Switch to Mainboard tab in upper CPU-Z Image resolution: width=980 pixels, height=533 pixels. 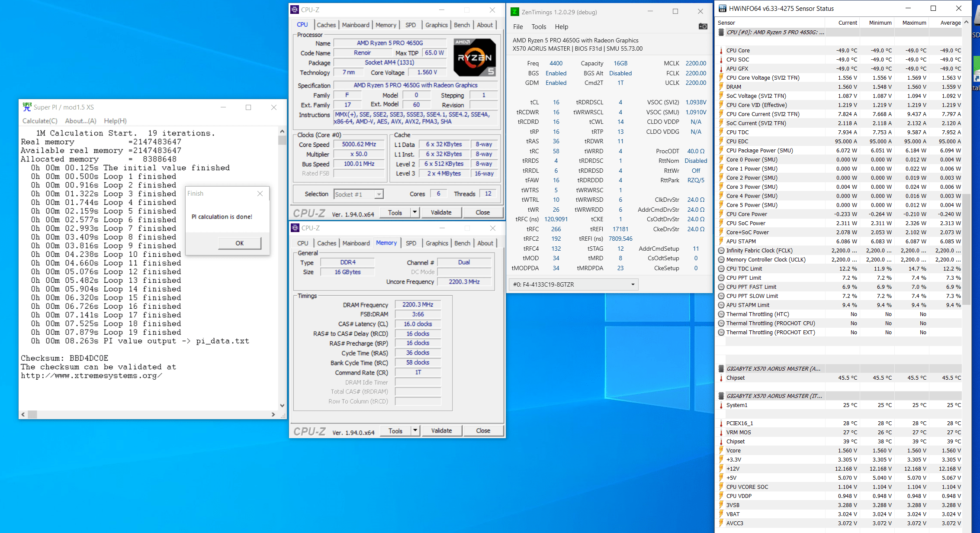tap(356, 25)
